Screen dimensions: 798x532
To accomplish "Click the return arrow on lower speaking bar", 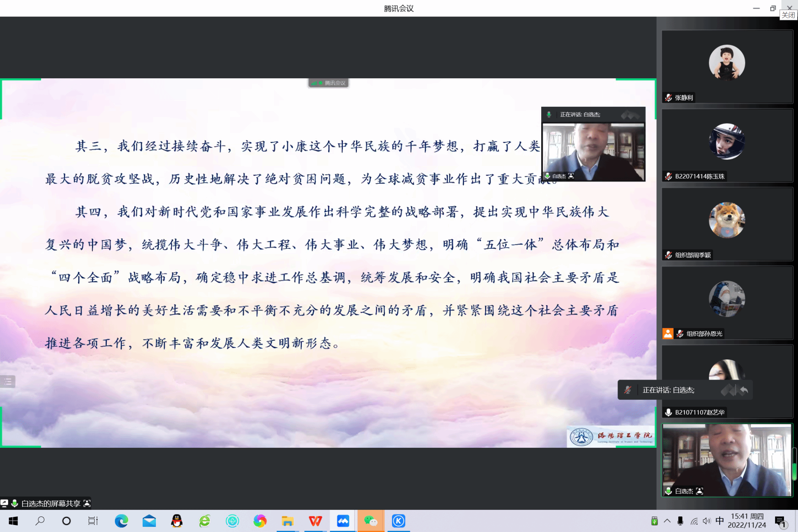I will tap(744, 390).
